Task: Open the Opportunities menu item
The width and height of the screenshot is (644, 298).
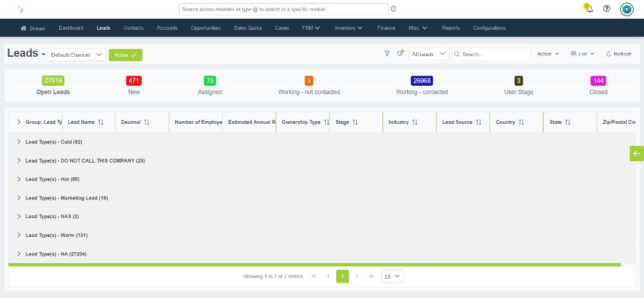Action: tap(205, 28)
